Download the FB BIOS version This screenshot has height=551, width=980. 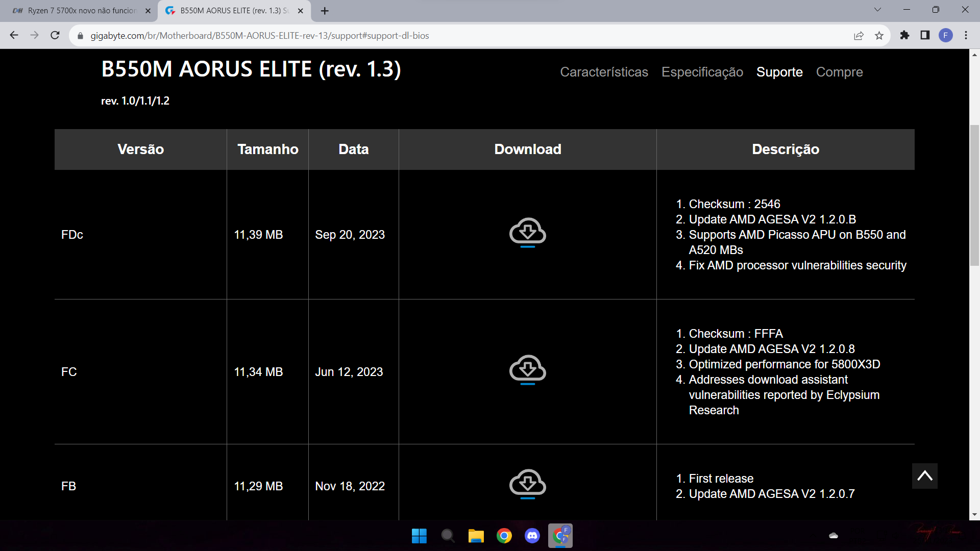coord(527,484)
